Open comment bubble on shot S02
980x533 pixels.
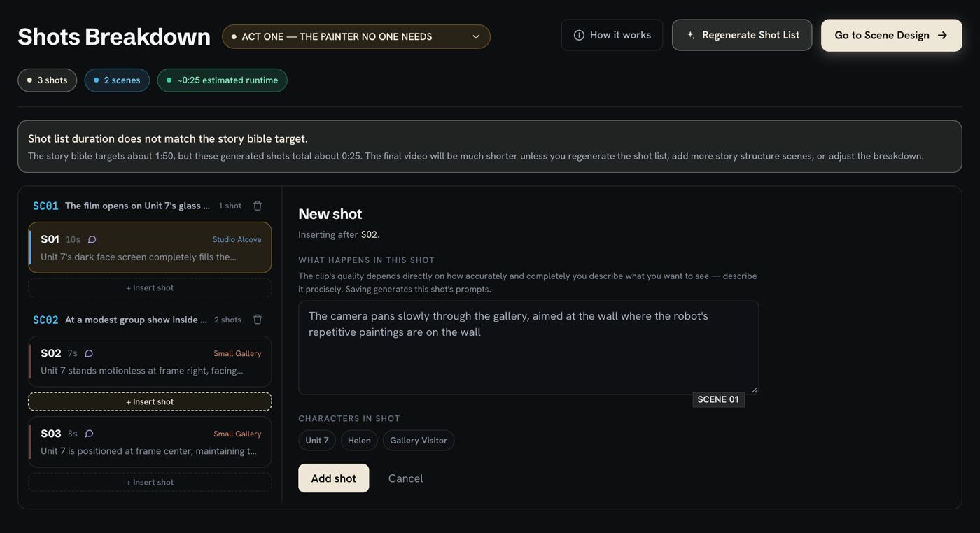click(89, 354)
